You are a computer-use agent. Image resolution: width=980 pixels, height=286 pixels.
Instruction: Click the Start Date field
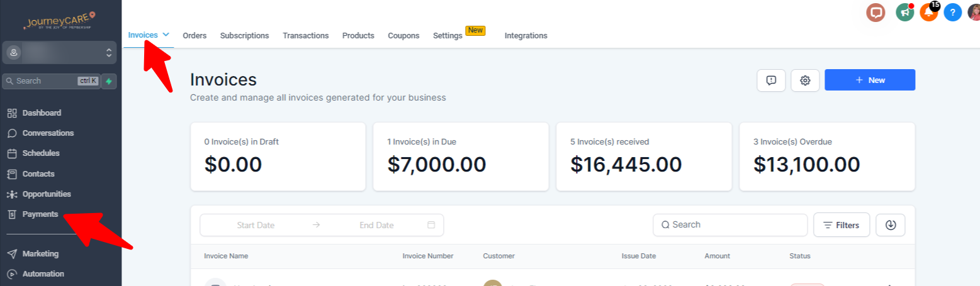[x=256, y=225]
